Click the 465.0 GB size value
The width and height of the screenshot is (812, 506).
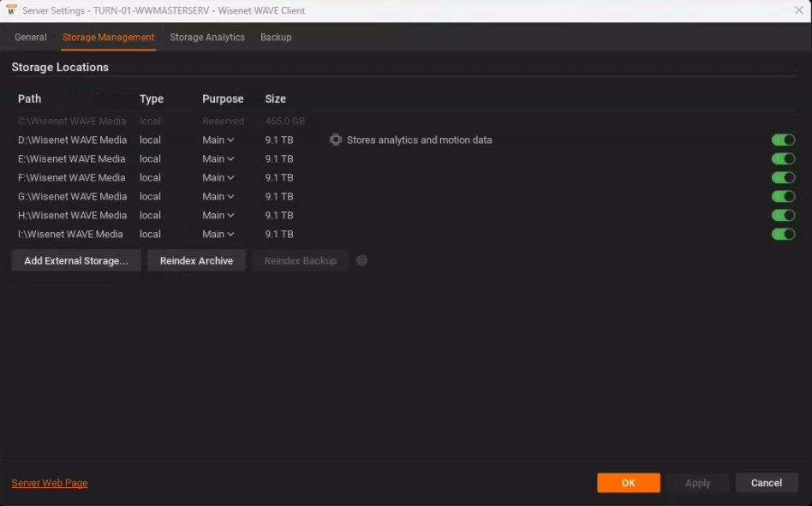[x=285, y=121]
